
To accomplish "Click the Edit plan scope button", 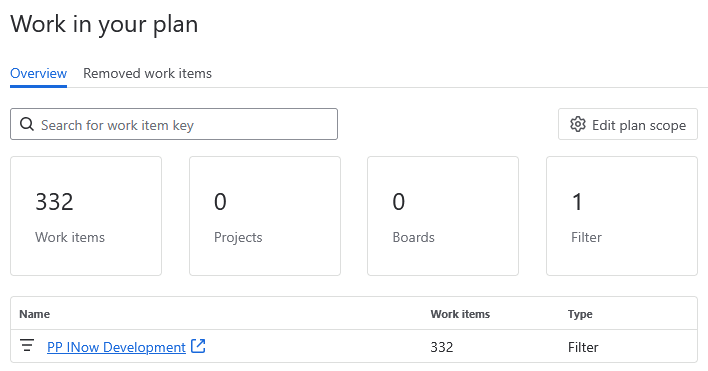I will [628, 124].
